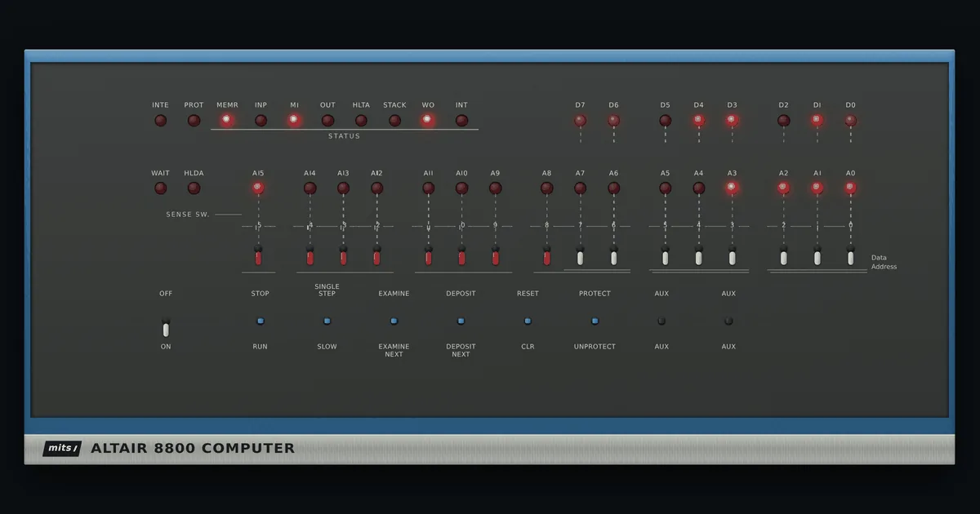Toggle the A8 address switch
Image resolution: width=980 pixels, height=514 pixels.
click(546, 256)
